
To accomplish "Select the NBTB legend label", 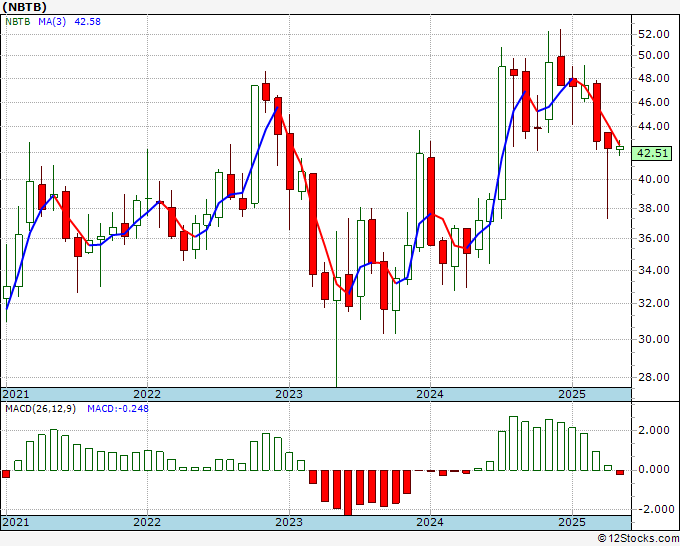I will pos(18,21).
